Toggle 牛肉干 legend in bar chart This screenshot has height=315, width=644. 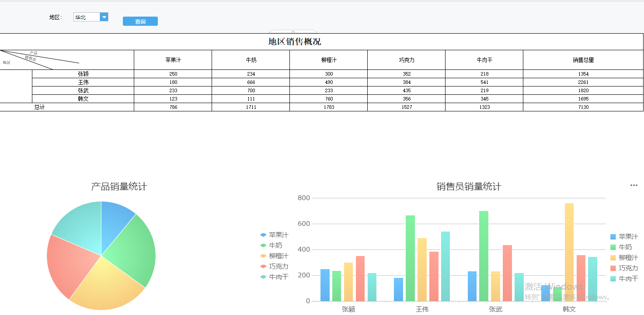[x=624, y=279]
